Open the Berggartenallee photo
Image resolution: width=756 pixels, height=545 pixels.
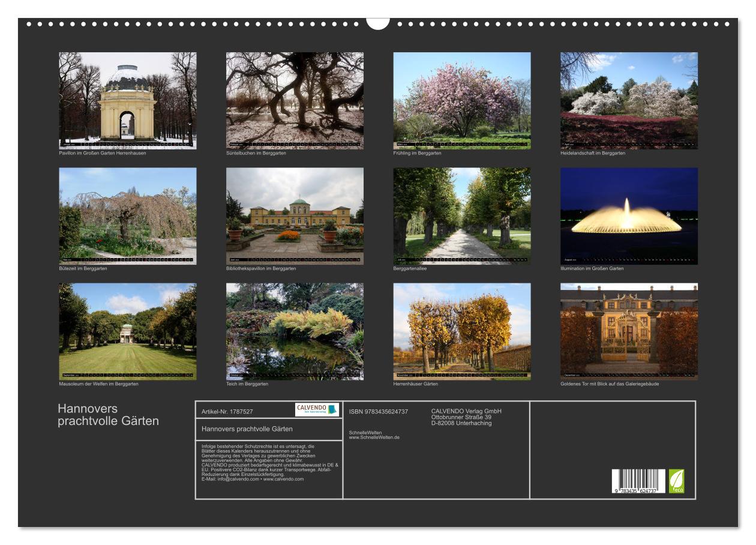click(462, 216)
